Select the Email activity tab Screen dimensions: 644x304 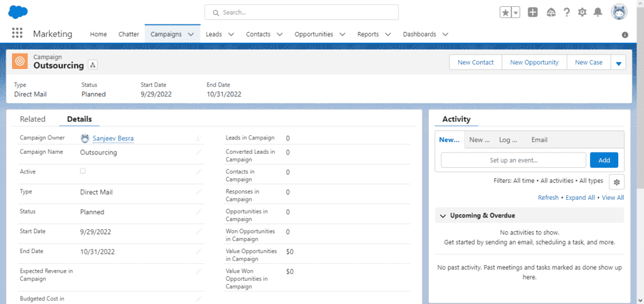tap(539, 140)
